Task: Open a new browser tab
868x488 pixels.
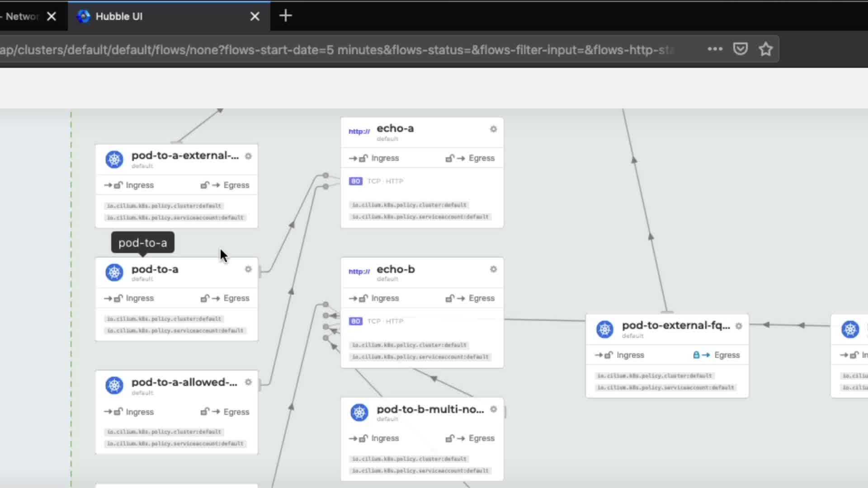Action: click(x=285, y=16)
